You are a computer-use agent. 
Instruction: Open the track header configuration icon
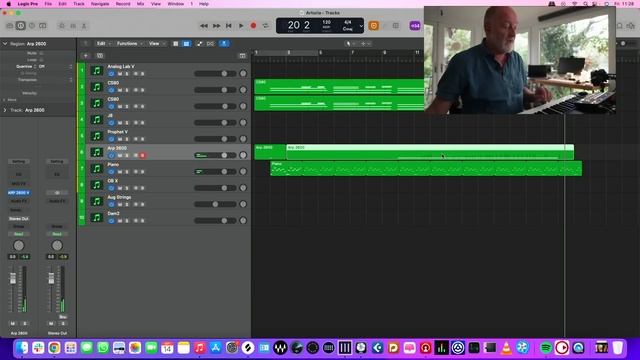click(242, 56)
